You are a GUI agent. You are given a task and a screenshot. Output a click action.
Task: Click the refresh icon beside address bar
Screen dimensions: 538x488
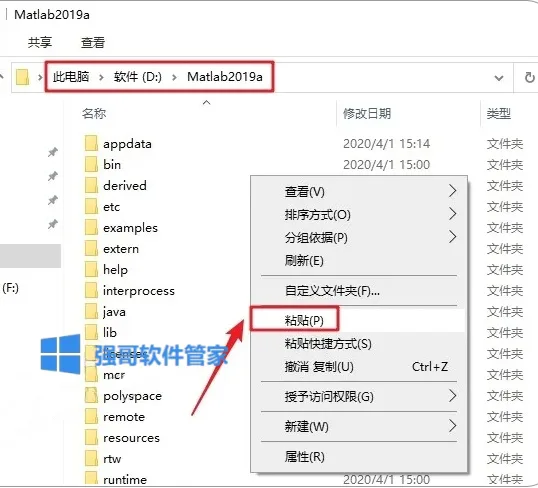tap(529, 78)
